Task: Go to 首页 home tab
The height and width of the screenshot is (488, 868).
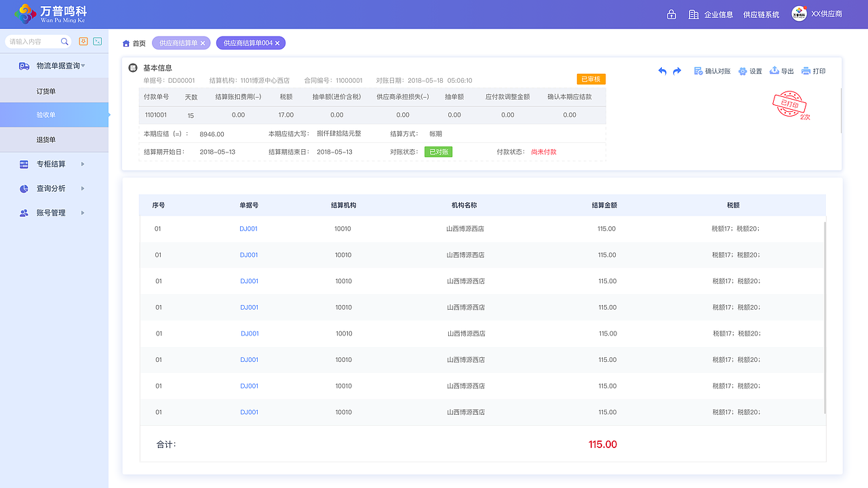Action: (x=139, y=43)
